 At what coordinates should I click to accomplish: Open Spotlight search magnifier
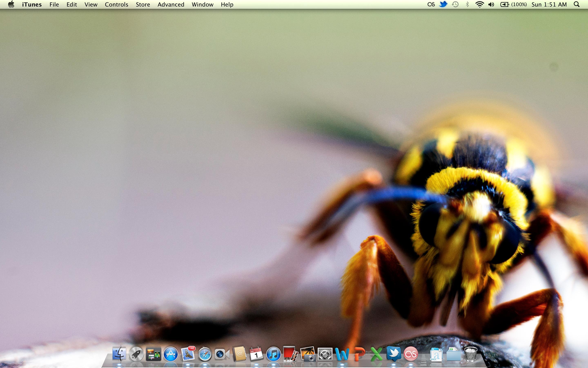click(x=577, y=4)
